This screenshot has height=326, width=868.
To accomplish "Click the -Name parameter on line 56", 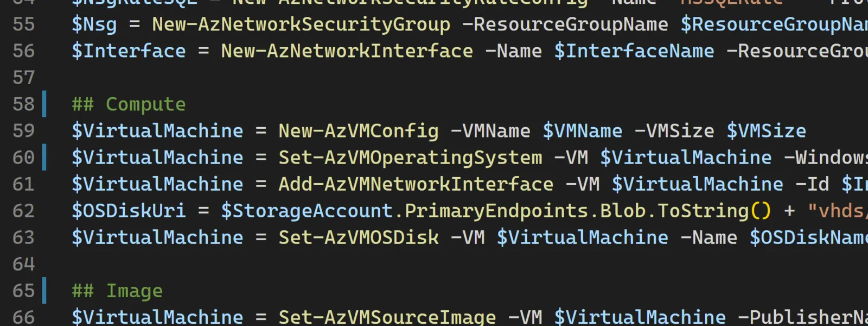I will [x=513, y=51].
